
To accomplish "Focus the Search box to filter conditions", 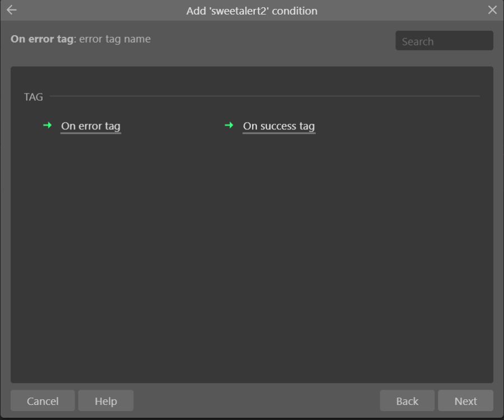I will pos(444,40).
